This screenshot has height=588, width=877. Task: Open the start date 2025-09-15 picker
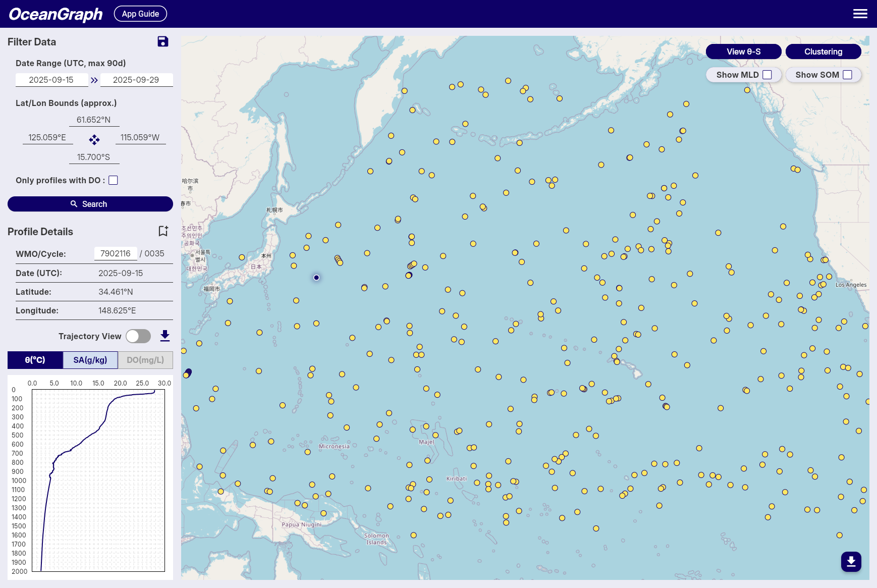(51, 80)
